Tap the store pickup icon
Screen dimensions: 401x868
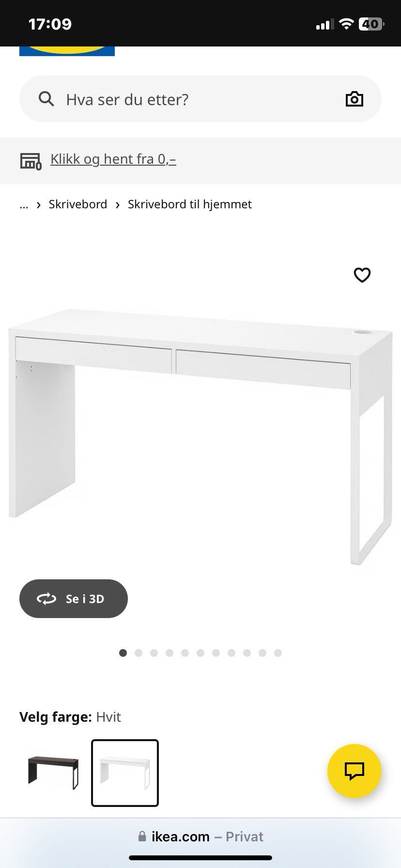31,160
